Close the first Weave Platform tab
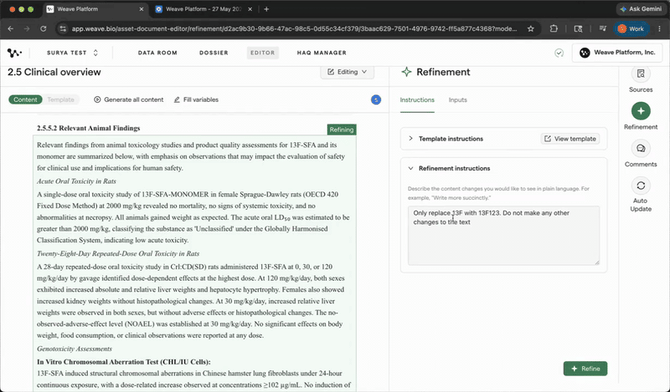Screen dimensions: 670x392 [141, 9]
